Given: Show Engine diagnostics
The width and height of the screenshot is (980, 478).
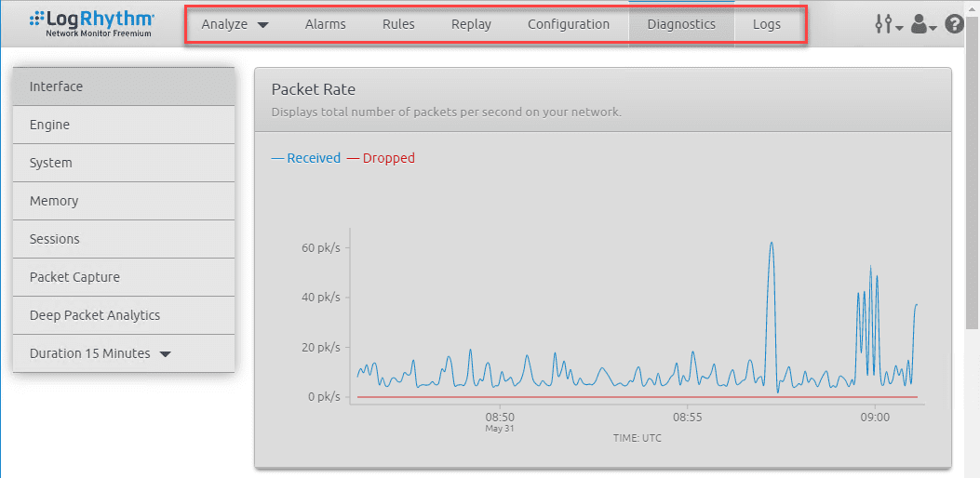Looking at the screenshot, I should pos(124,125).
